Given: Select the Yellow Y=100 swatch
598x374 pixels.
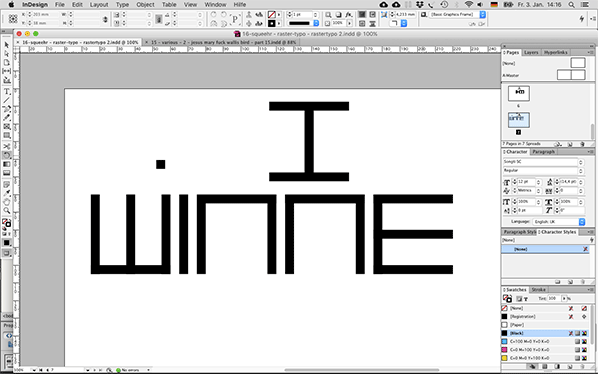Looking at the screenshot, I should click(545, 358).
